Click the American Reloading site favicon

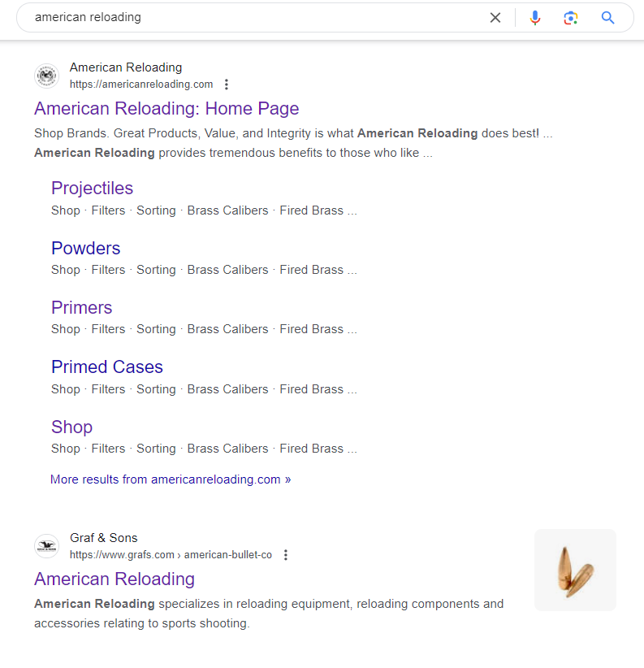(46, 76)
